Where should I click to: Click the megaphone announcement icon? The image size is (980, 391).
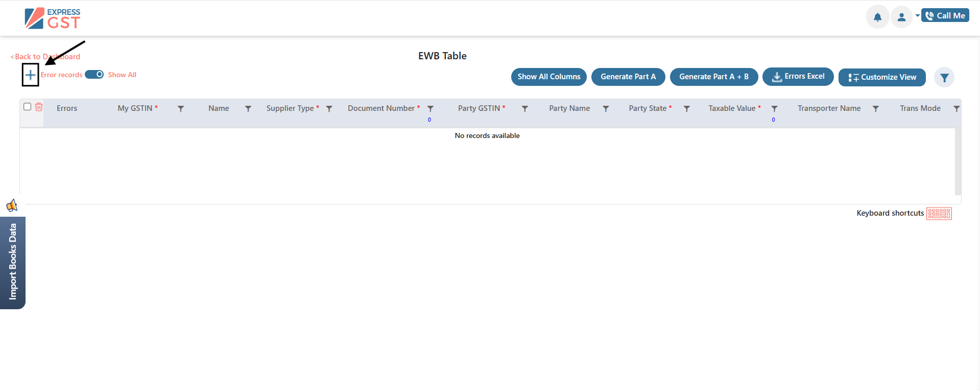point(12,205)
